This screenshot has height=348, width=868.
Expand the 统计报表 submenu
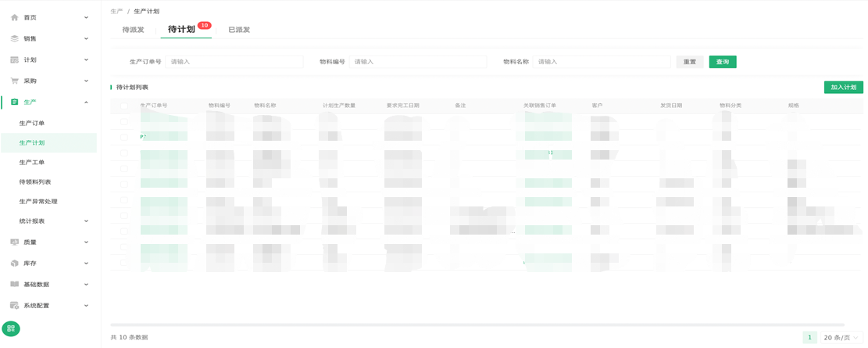point(86,221)
